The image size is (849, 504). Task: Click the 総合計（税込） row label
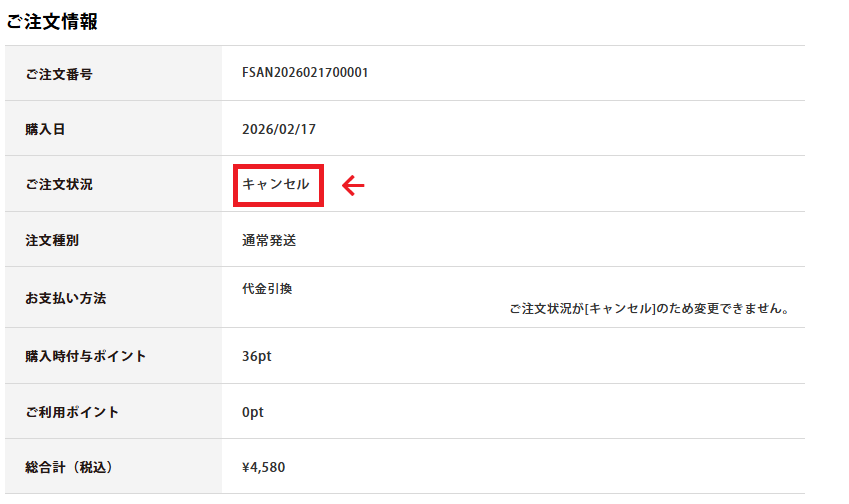click(x=78, y=467)
